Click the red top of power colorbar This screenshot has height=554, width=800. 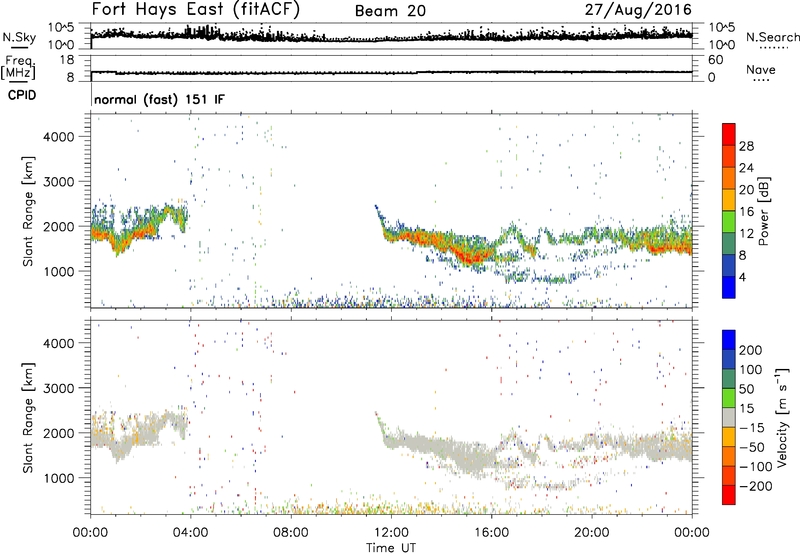coord(729,134)
